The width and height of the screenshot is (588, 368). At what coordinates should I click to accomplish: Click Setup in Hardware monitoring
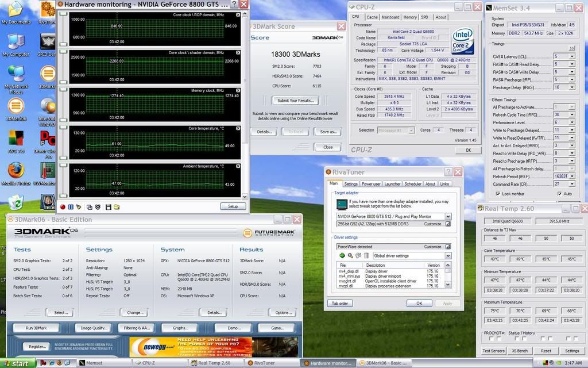tap(233, 206)
